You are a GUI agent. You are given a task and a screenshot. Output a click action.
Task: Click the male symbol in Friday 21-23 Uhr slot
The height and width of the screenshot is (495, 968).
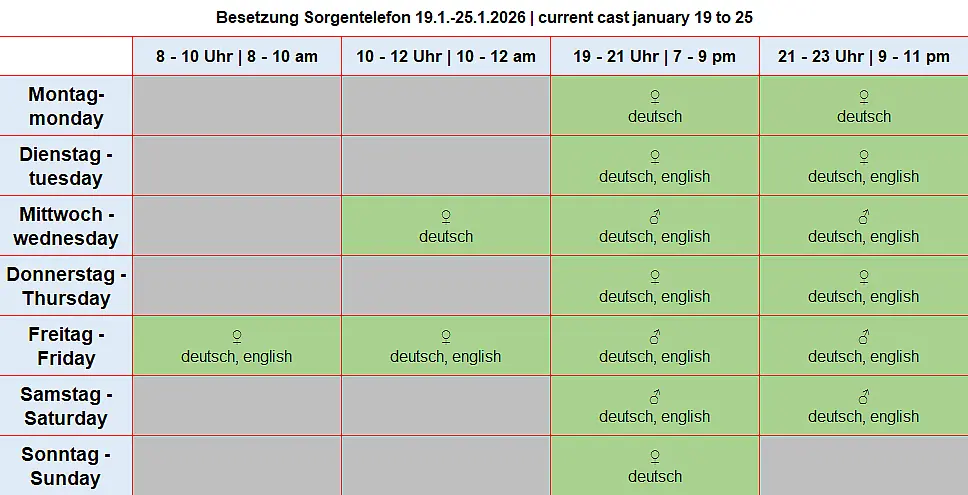click(x=864, y=337)
